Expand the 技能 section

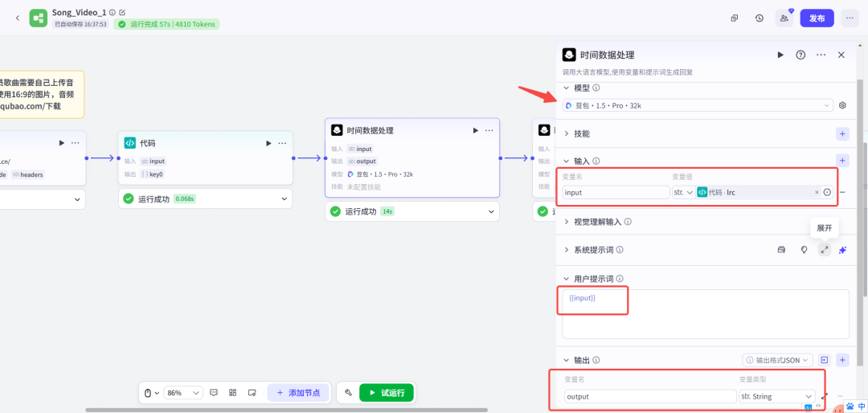click(x=567, y=133)
